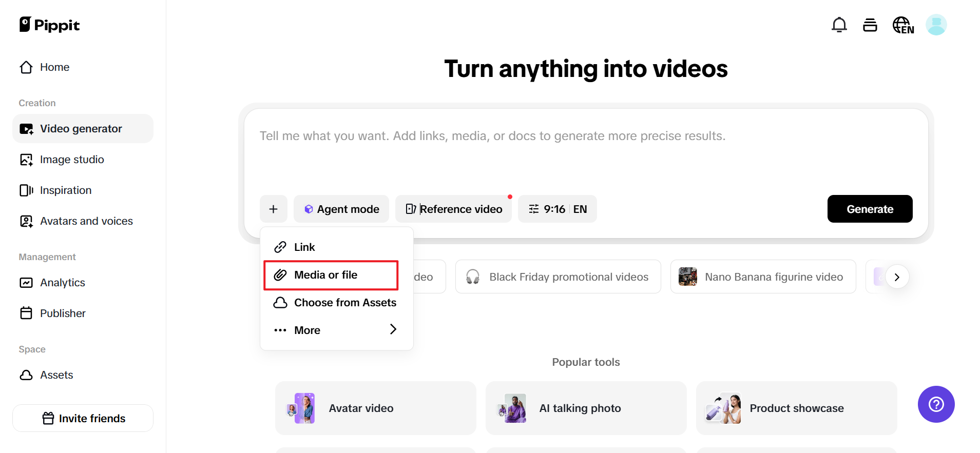Image resolution: width=980 pixels, height=453 pixels.
Task: Click the Nano Banana thumbnail image
Action: [687, 277]
